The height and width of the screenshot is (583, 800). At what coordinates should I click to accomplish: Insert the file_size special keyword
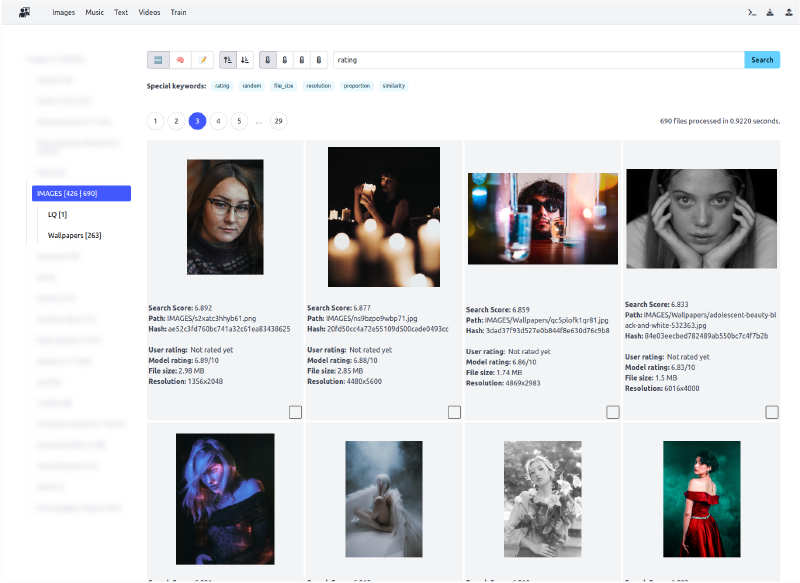[x=284, y=86]
